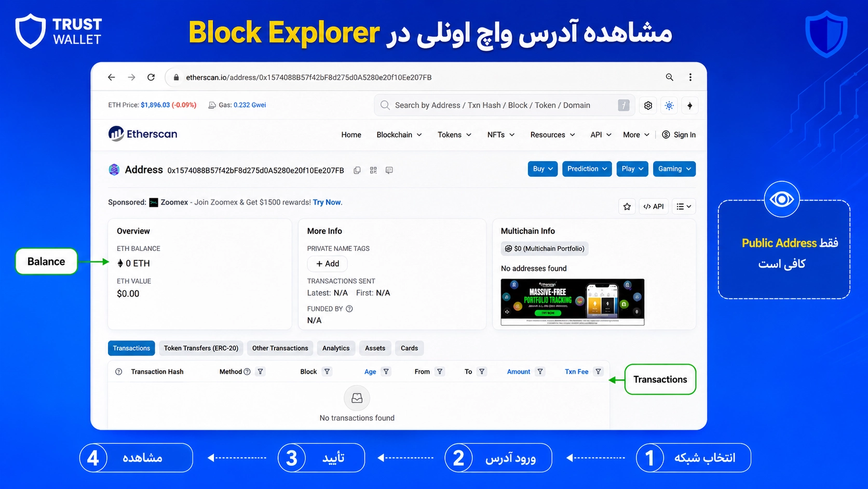Click the search magnifier in Etherscan search
This screenshot has height=489, width=868.
(385, 105)
